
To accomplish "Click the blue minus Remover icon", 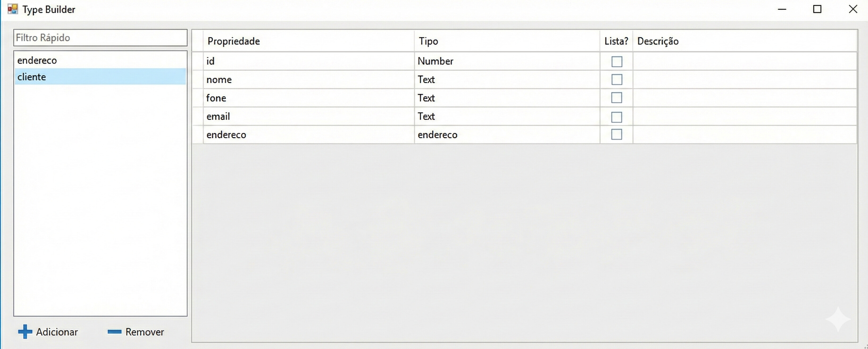I will click(114, 332).
